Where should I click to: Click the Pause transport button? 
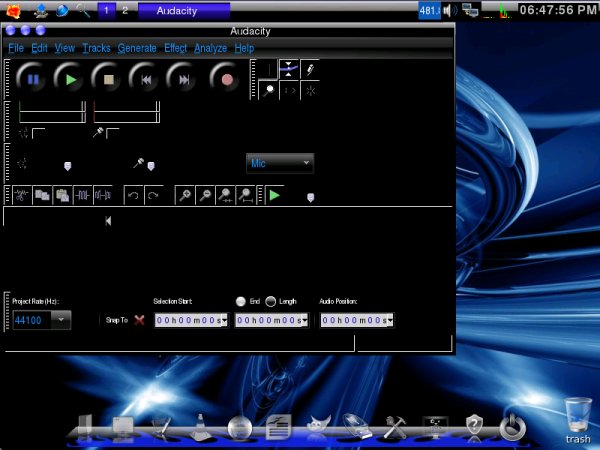31,78
